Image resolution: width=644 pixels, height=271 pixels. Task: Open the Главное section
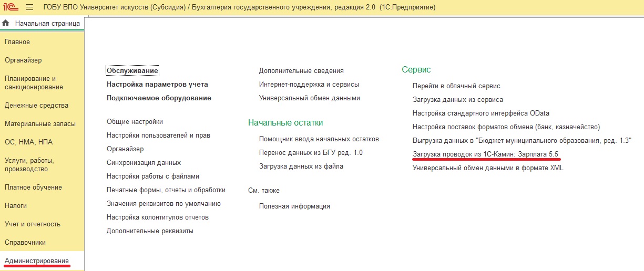[x=17, y=42]
